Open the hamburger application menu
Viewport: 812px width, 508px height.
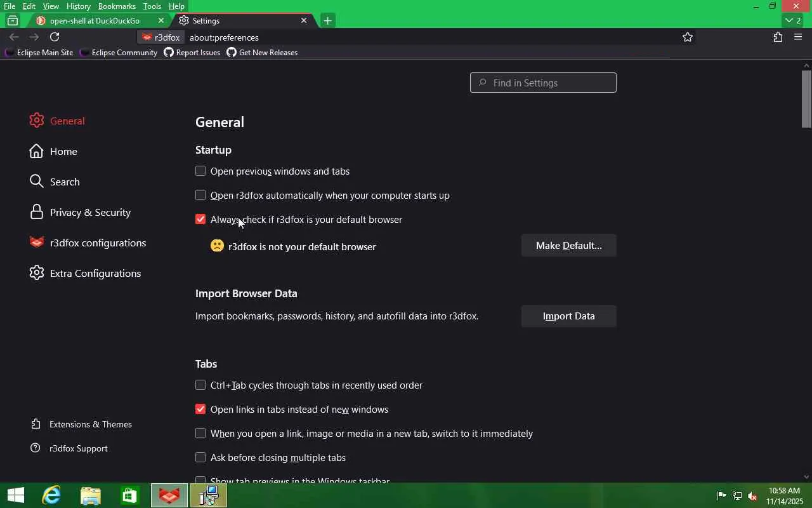[x=798, y=37]
